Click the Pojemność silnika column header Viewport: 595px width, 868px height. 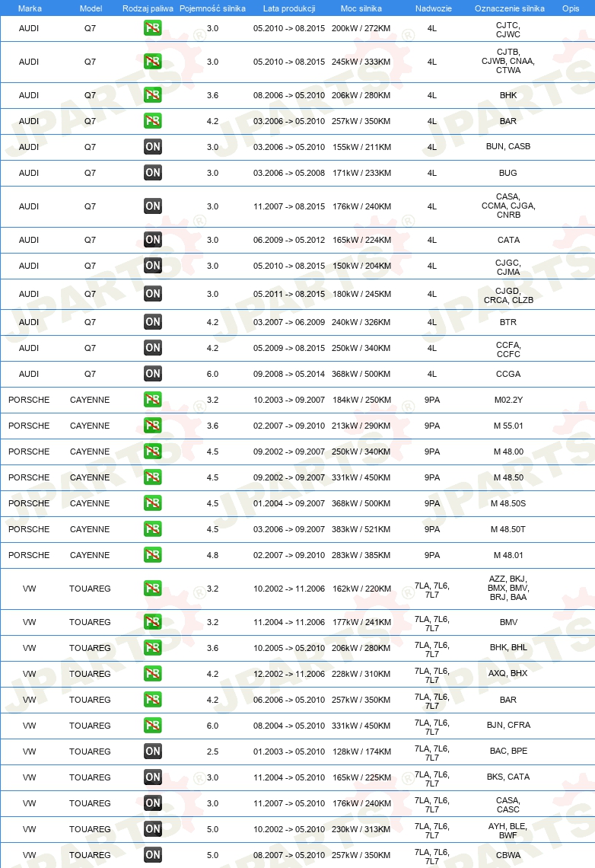pos(212,8)
